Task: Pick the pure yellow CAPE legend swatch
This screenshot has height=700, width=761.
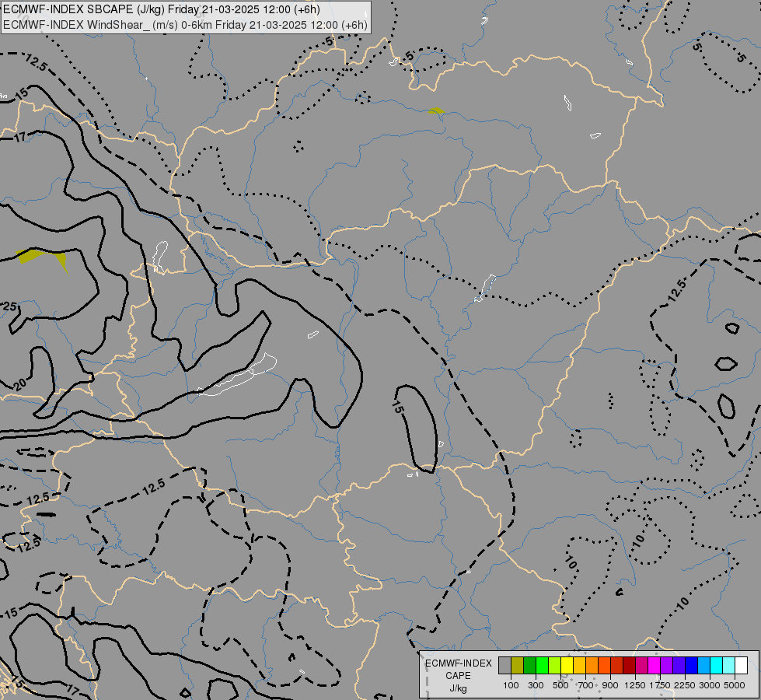Action: (567, 666)
